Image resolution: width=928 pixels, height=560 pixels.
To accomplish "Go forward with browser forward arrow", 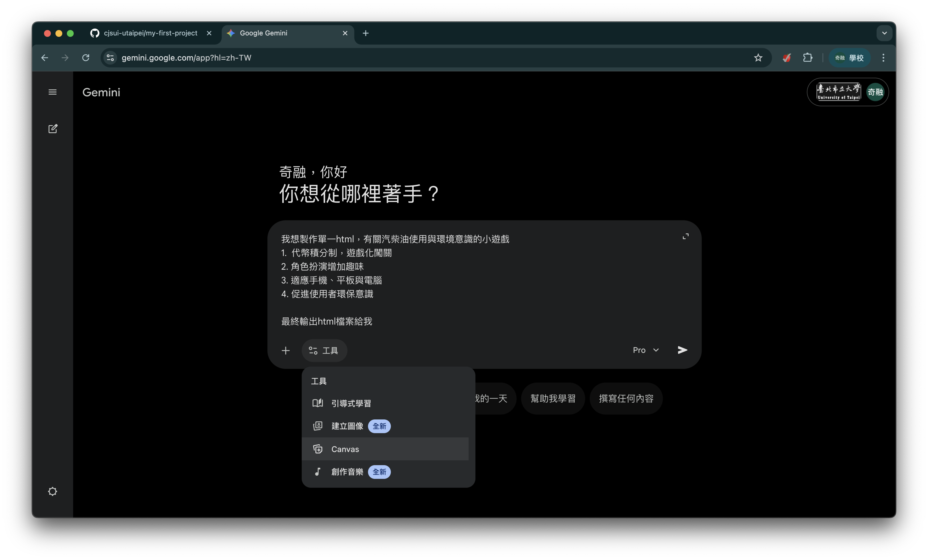I will pos(65,58).
